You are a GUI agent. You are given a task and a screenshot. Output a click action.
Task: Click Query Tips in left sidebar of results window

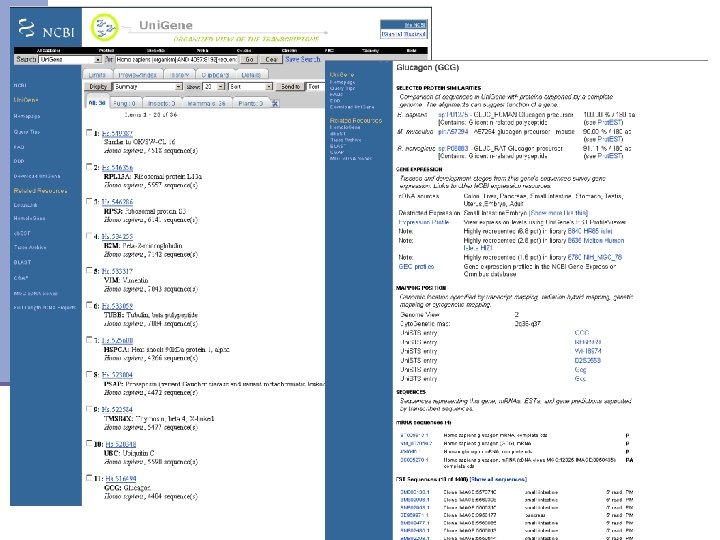27,132
